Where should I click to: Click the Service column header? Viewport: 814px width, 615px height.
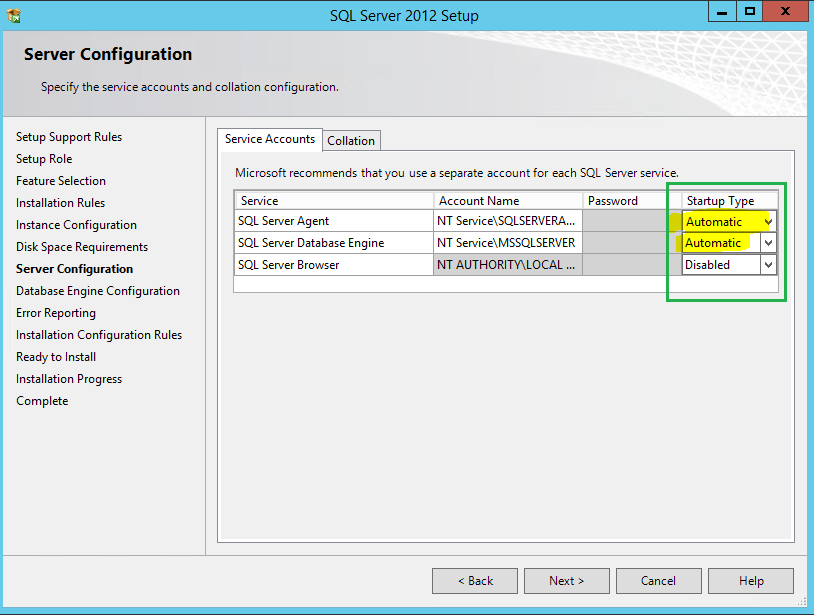[x=334, y=201]
